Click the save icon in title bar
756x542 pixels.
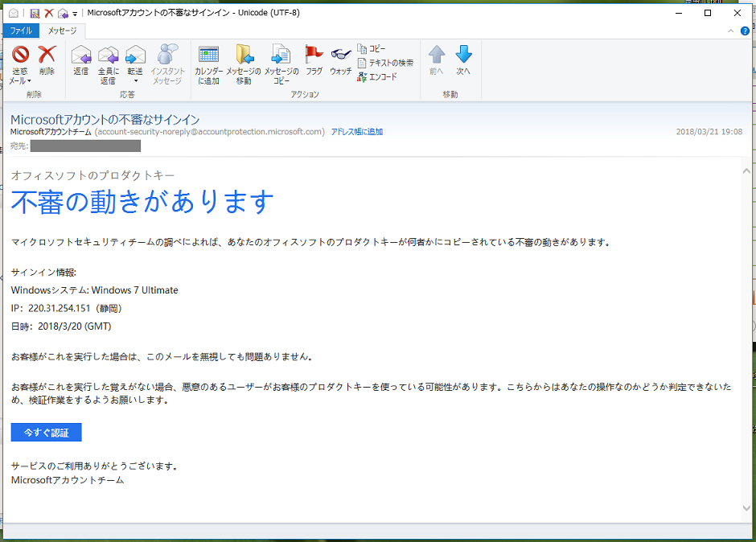click(35, 13)
